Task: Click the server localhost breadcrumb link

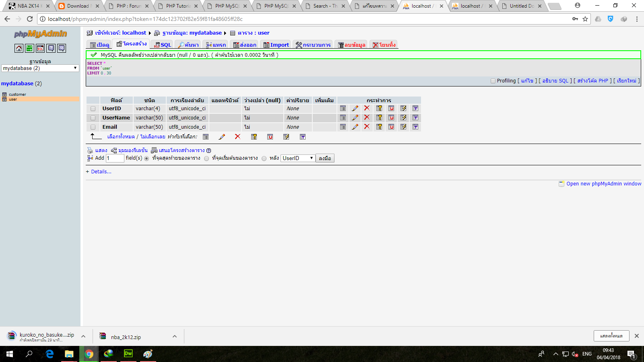Action: tap(120, 33)
